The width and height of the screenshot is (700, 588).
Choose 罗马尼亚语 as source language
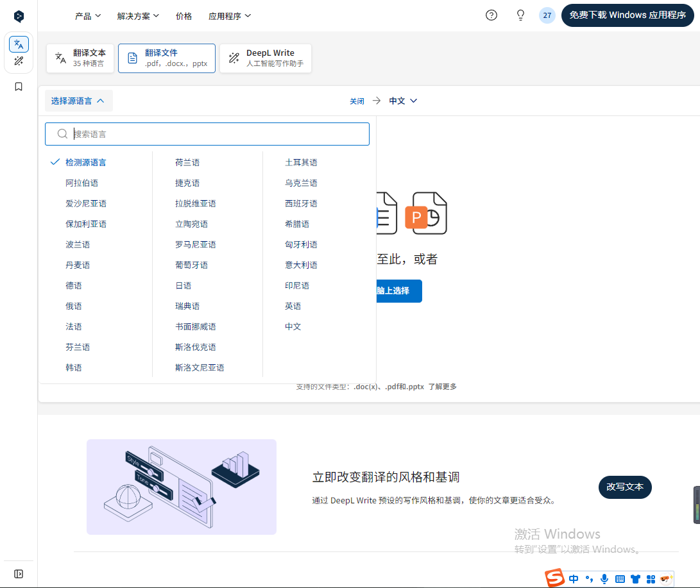196,244
